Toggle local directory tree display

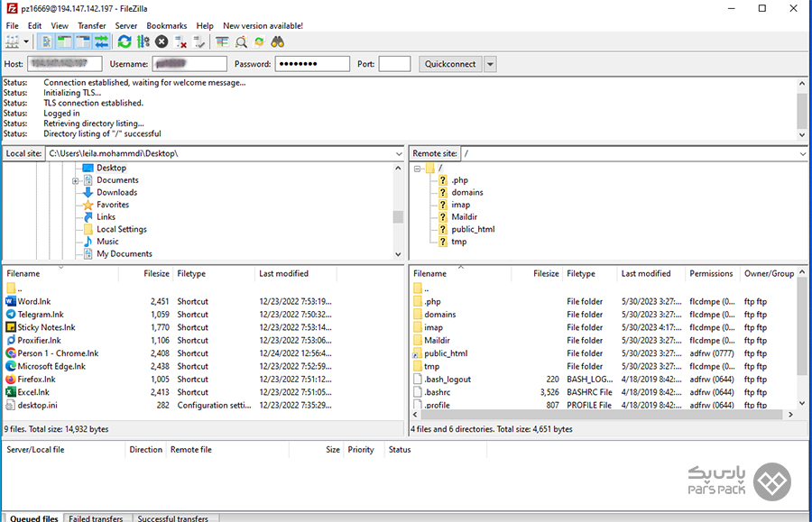[64, 41]
